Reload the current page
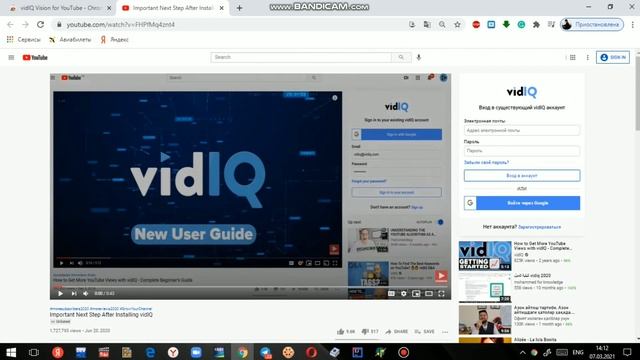This screenshot has height=360, width=640. tap(40, 24)
